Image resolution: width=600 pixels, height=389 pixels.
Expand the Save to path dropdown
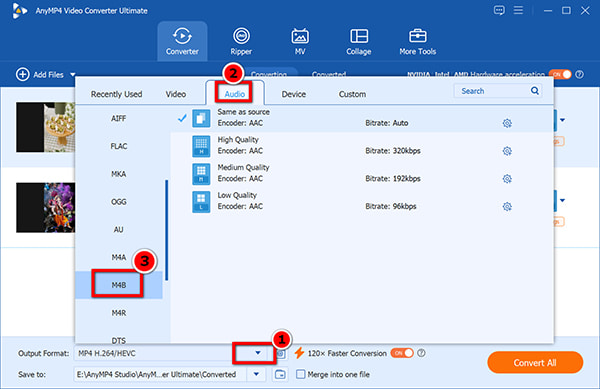click(256, 374)
